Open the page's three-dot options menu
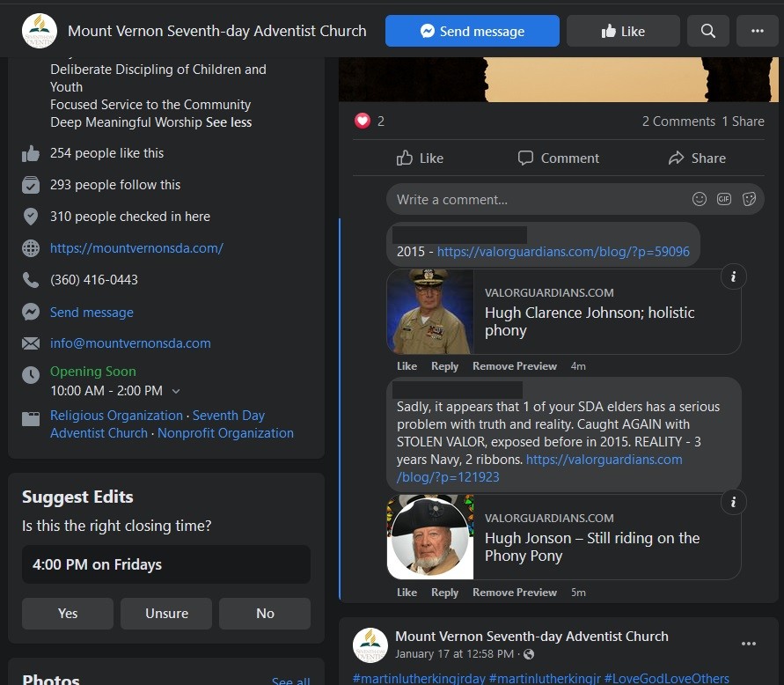This screenshot has height=685, width=784. point(757,31)
